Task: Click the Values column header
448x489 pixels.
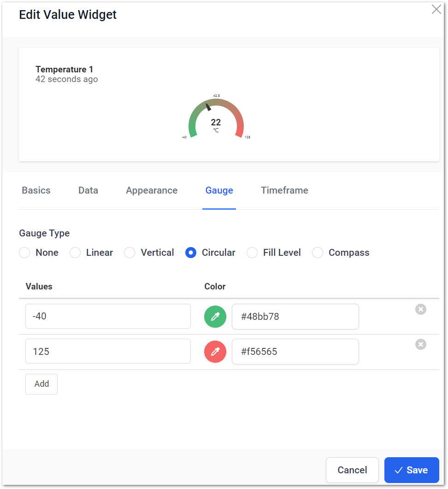Action: point(39,287)
